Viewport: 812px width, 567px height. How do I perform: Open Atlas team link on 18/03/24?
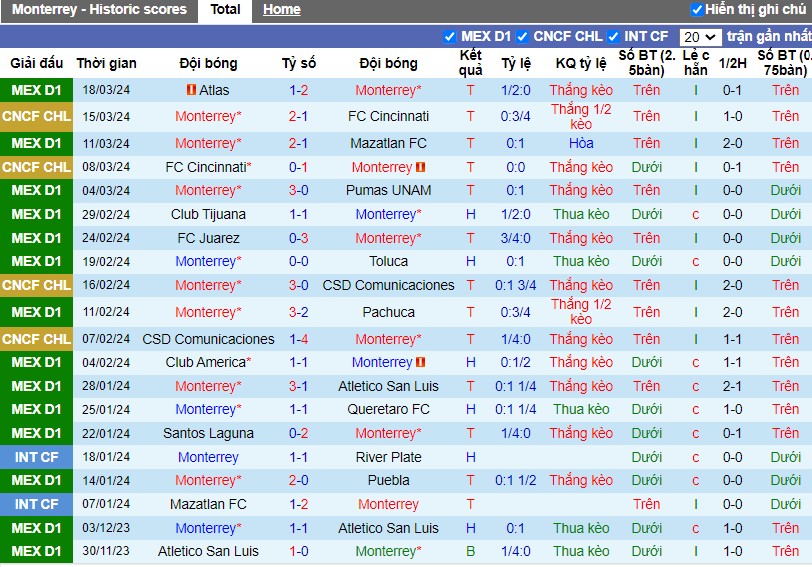click(x=214, y=90)
